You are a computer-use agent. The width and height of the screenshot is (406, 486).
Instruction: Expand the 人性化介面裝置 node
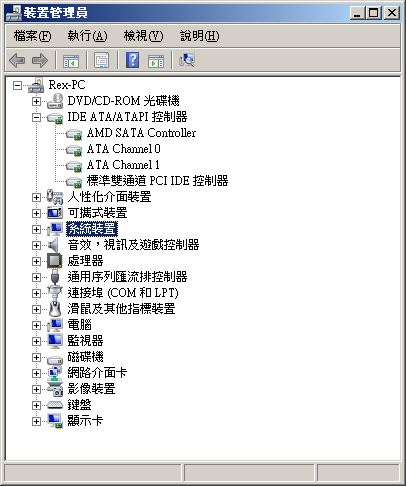tap(36, 197)
